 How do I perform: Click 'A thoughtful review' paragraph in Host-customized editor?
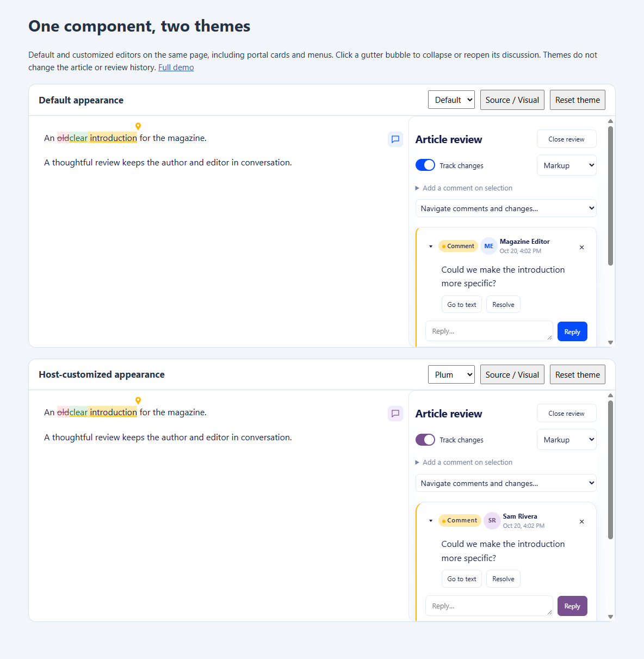[x=168, y=437]
